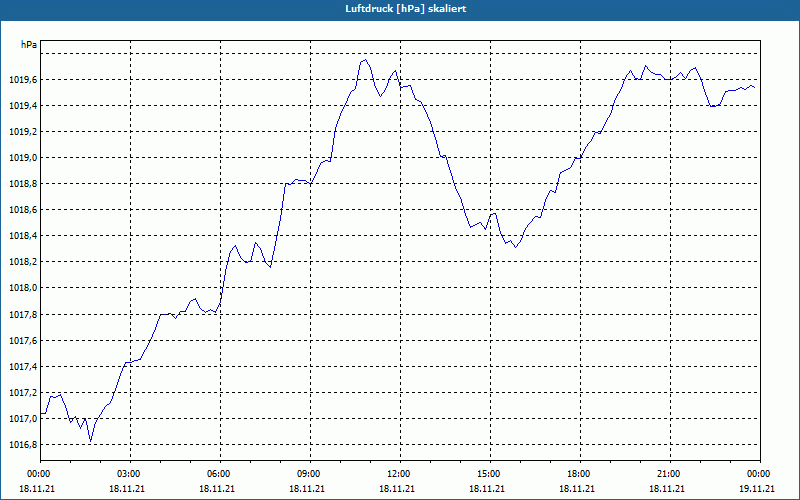The height and width of the screenshot is (500, 800).
Task: Select the 1018,2 y-axis value
Action: (23, 262)
